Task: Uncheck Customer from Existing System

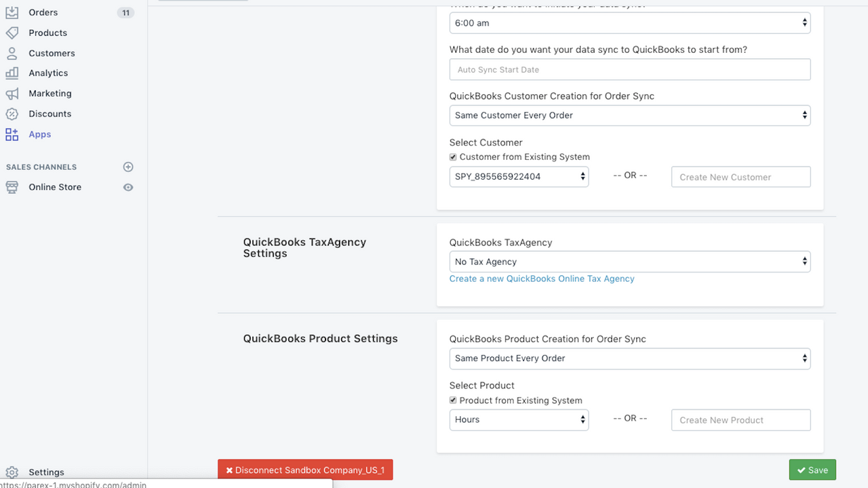Action: pyautogui.click(x=454, y=157)
